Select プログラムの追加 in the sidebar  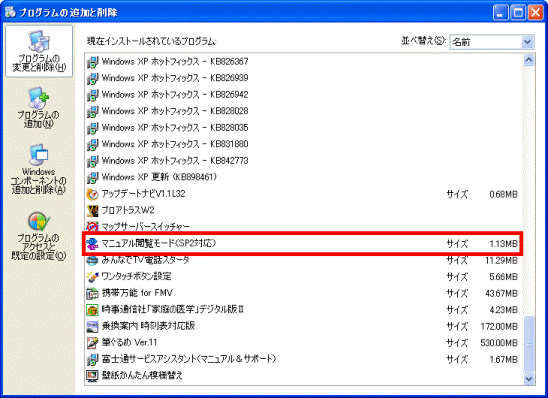click(x=38, y=108)
